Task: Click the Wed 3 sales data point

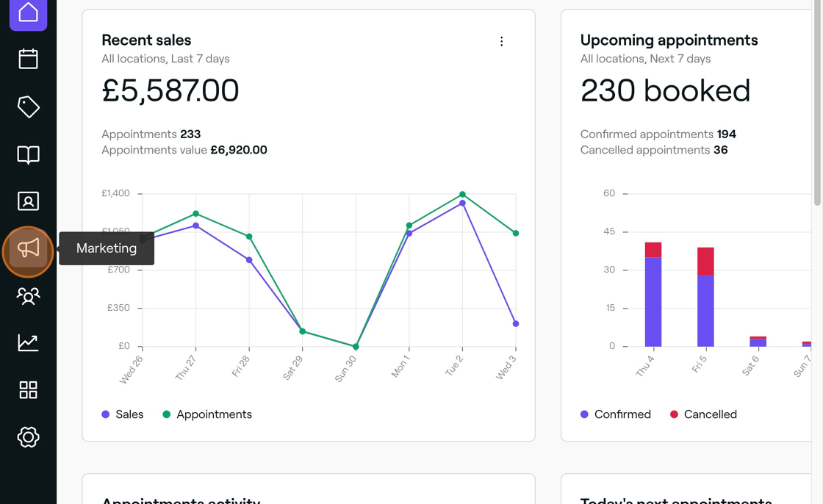Action: [x=516, y=324]
